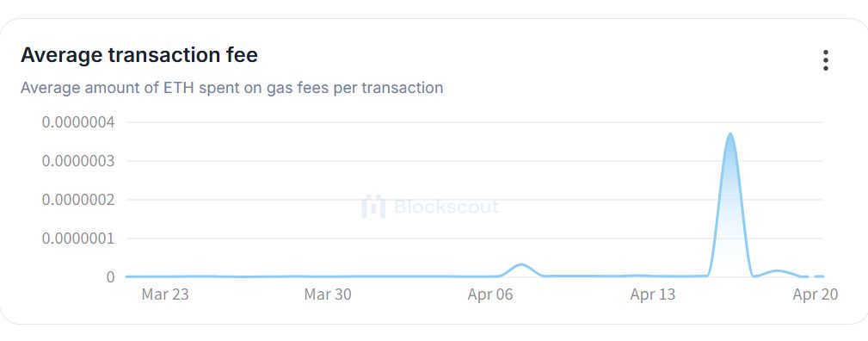Click the dashed line segment near Apr 20
Screen dimensions: 868x341
click(813, 276)
